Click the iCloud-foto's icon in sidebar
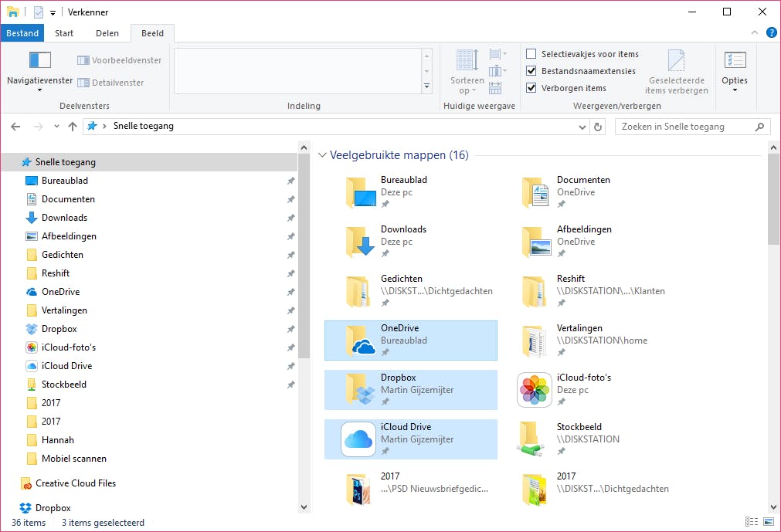Image resolution: width=781 pixels, height=532 pixels. (32, 347)
